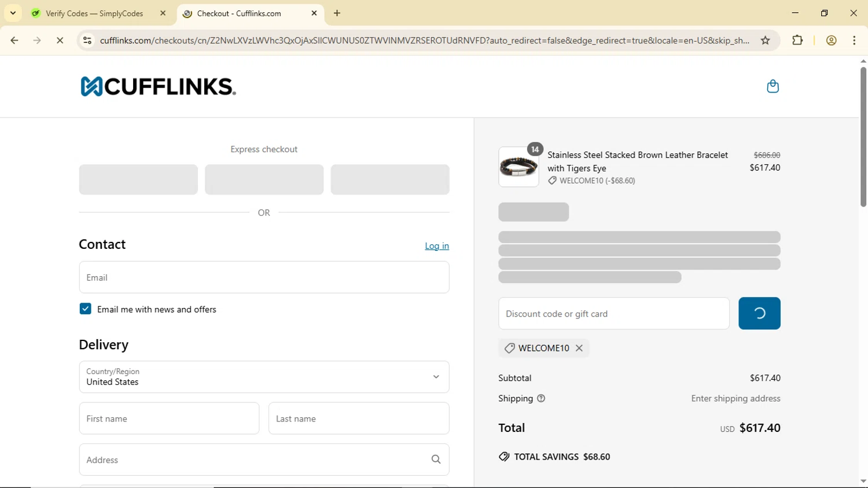Screen dimensions: 868x488
Task: Click the shipping help question icon
Action: [541, 398]
